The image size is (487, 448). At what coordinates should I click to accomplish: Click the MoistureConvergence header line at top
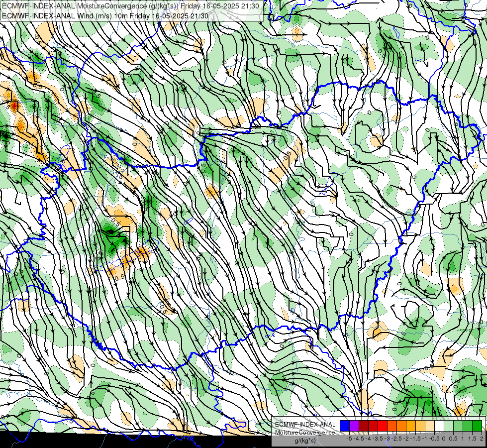click(130, 5)
